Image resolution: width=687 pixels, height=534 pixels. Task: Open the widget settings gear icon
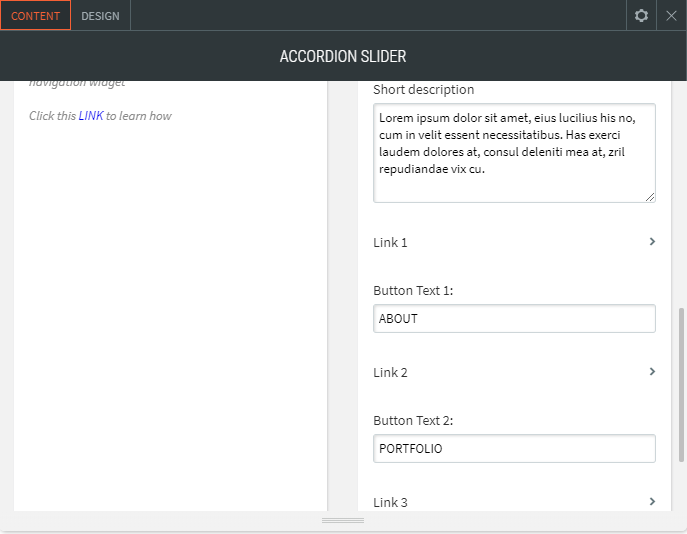pyautogui.click(x=642, y=16)
